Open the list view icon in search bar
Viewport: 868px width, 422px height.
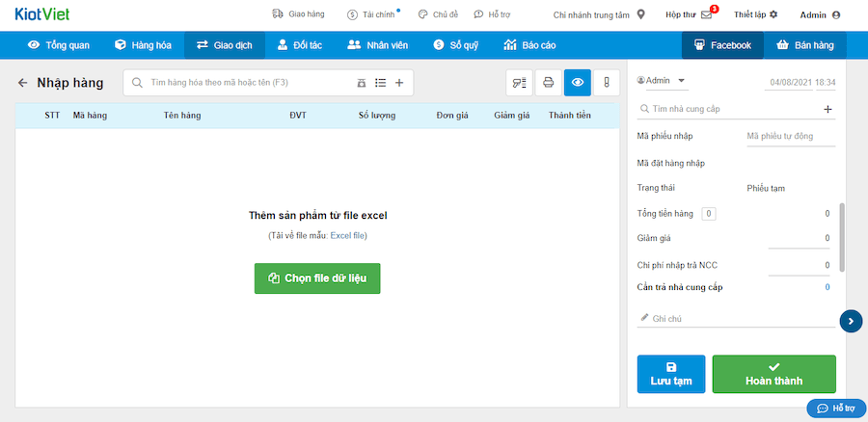pyautogui.click(x=380, y=83)
